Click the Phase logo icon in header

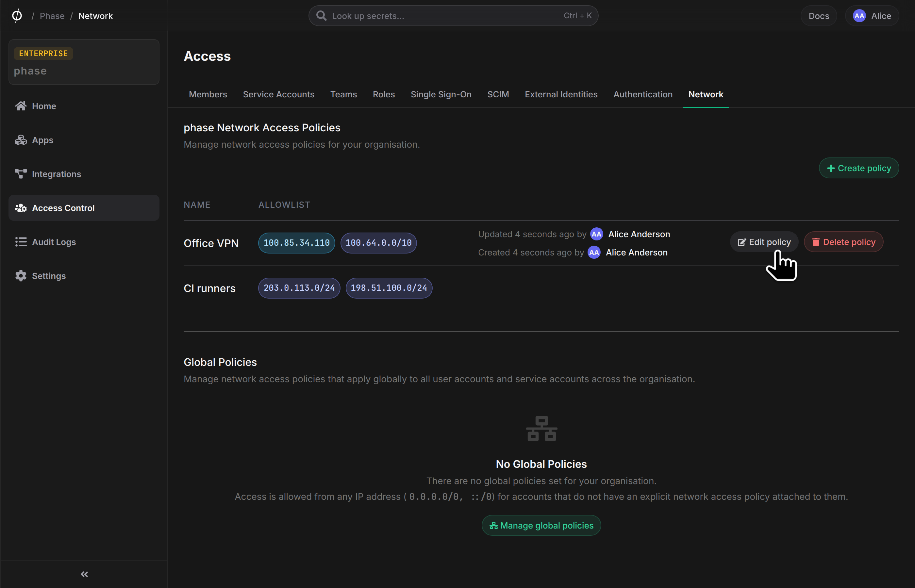pos(17,16)
